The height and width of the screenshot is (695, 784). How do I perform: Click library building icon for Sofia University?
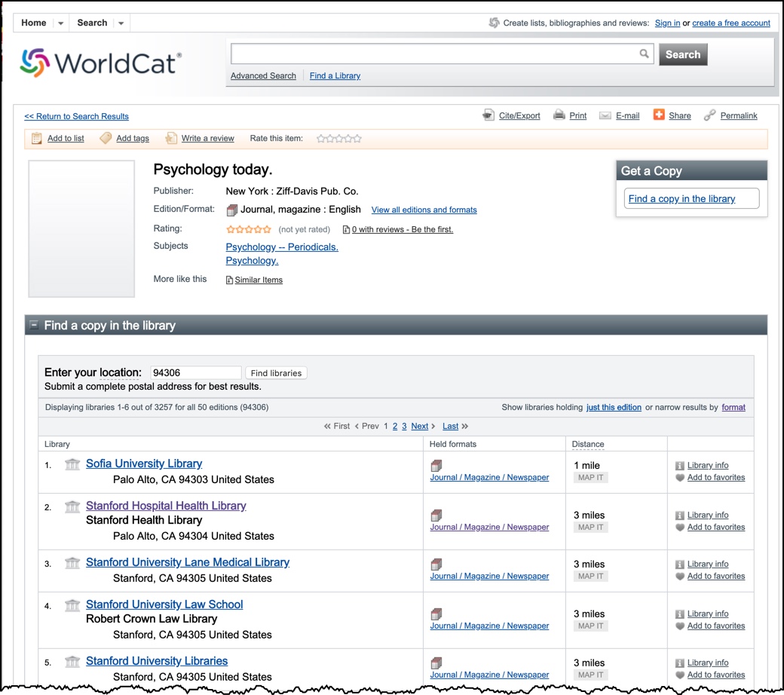click(x=72, y=464)
